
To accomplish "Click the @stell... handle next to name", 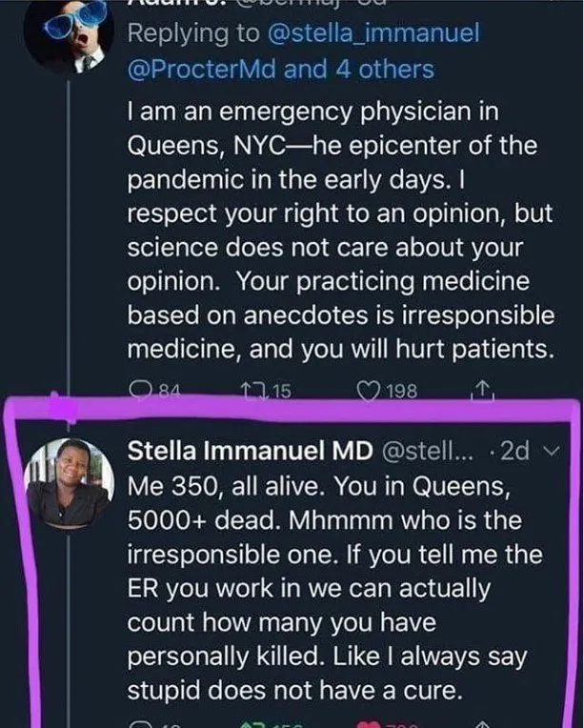I will click(x=428, y=451).
